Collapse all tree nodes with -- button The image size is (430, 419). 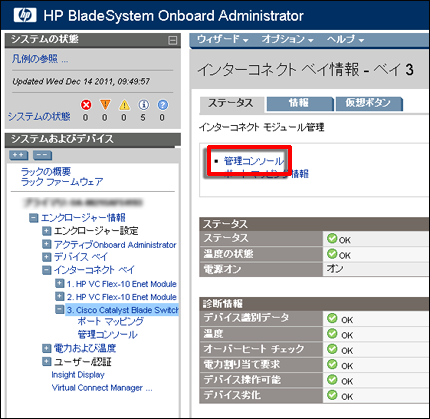(x=42, y=155)
